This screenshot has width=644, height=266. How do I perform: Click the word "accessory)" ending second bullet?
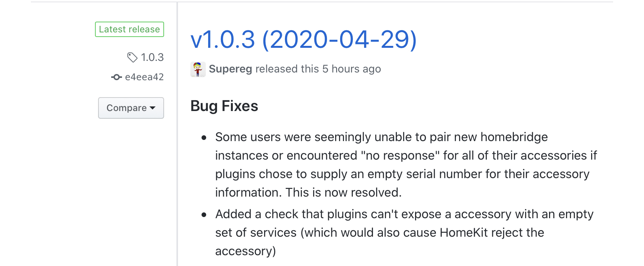click(246, 251)
